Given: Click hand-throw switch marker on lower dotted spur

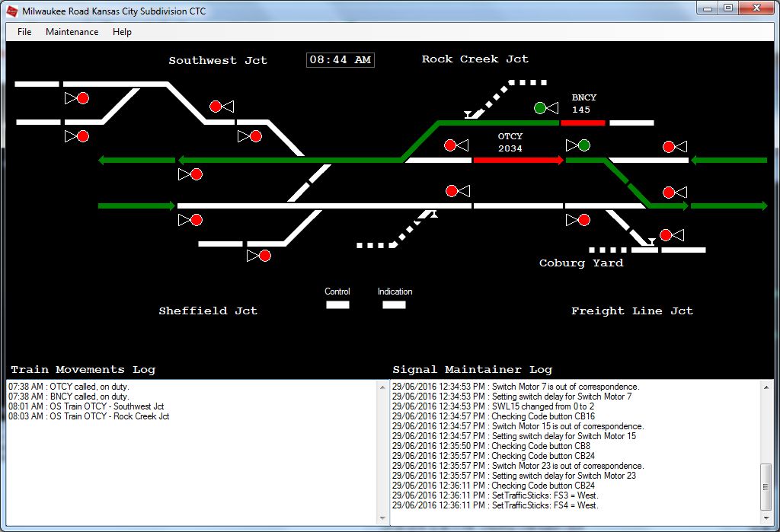Looking at the screenshot, I should (433, 215).
